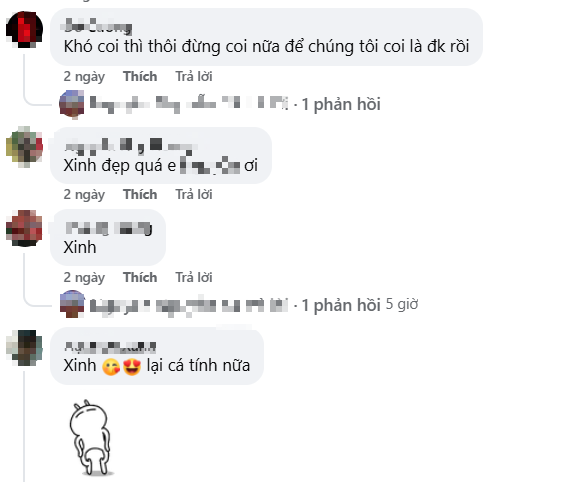579x482 pixels.
Task: Like the 'Khó coi thì thôi' comment
Action: (x=140, y=76)
